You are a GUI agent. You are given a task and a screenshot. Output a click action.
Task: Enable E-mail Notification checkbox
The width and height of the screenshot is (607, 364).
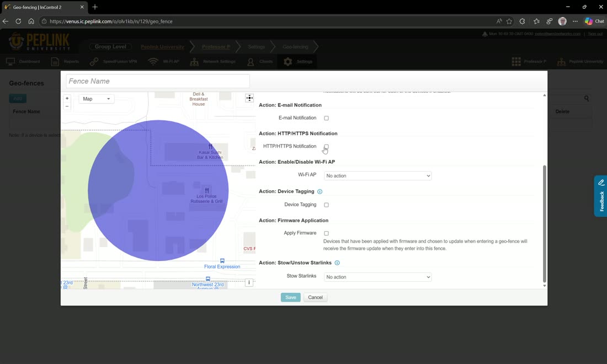(x=326, y=118)
